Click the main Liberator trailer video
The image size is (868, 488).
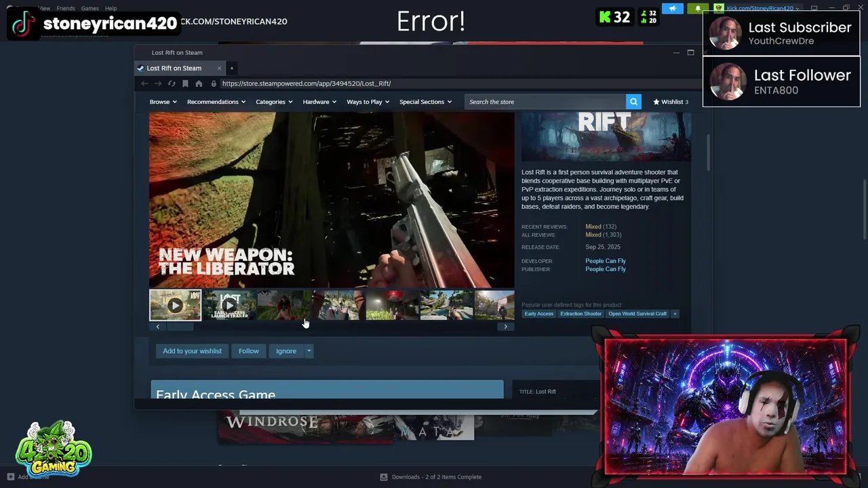(332, 200)
